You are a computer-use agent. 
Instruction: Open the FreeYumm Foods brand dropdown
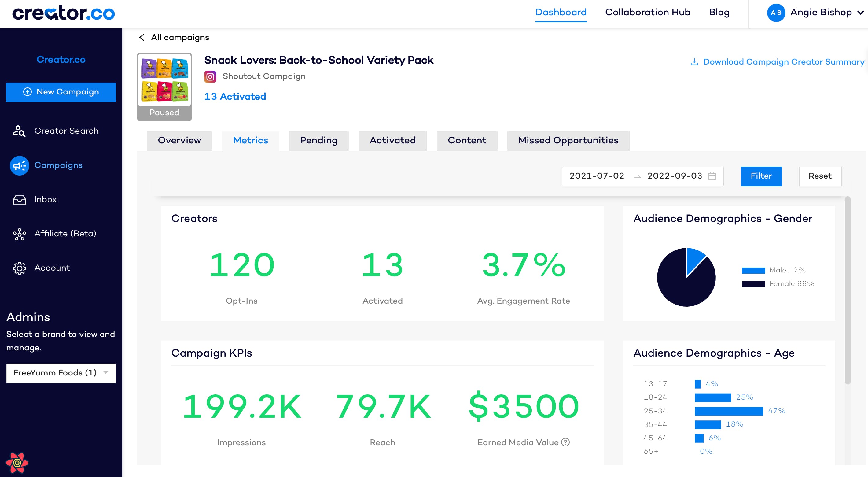click(x=61, y=372)
